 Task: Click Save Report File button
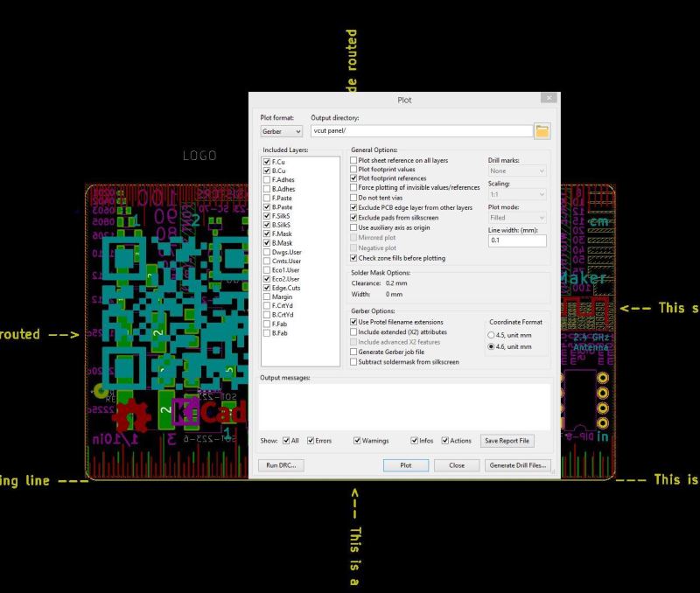[507, 441]
